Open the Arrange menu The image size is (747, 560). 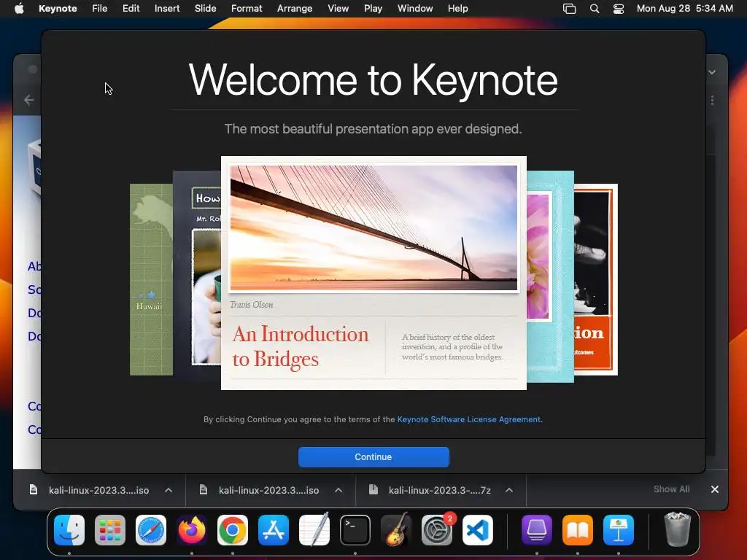[x=295, y=9]
